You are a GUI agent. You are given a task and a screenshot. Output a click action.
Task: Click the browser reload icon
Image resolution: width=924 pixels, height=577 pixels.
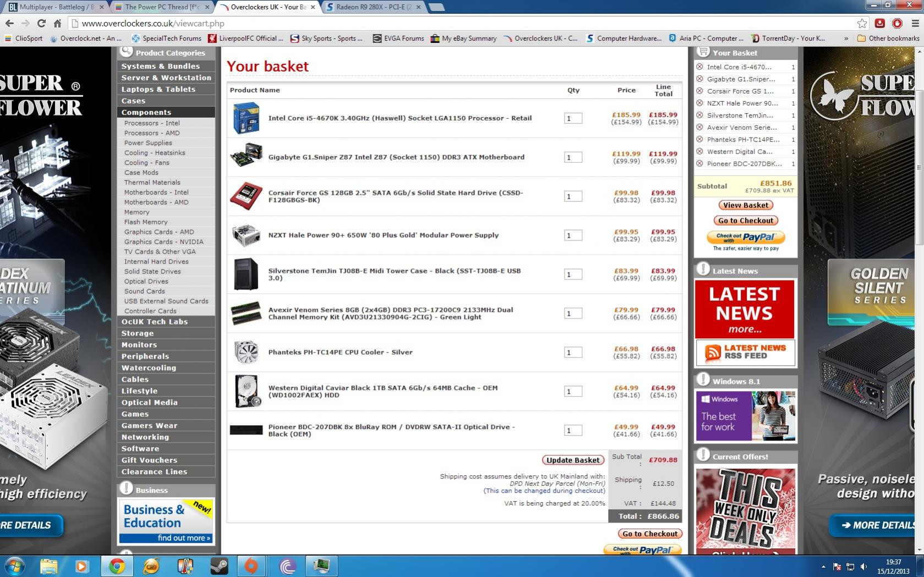(x=41, y=23)
